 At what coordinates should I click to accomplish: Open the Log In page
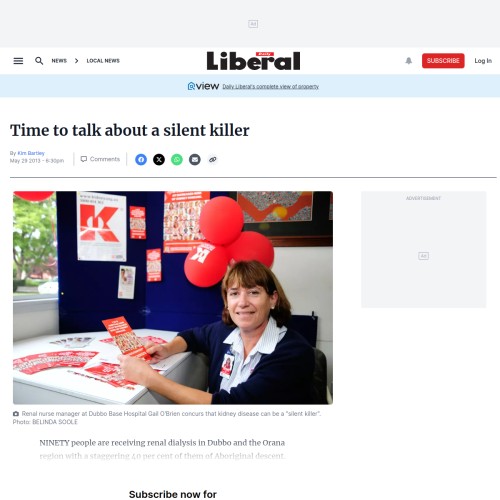(483, 61)
